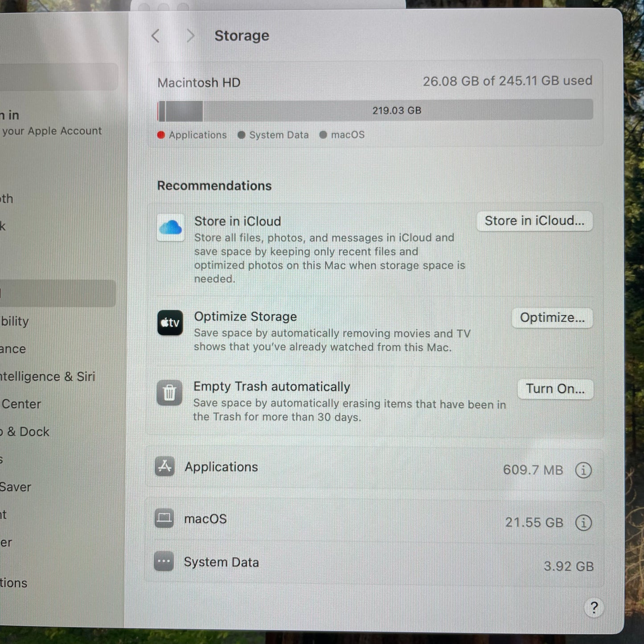Open Intelligence & Siri in sidebar
Image resolution: width=644 pixels, height=644 pixels.
[47, 377]
